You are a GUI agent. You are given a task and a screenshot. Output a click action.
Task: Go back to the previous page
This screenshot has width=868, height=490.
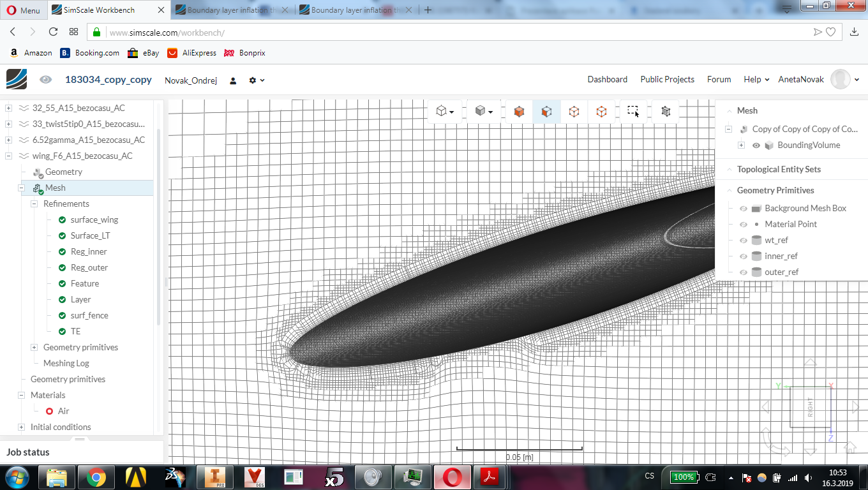pyautogui.click(x=13, y=32)
